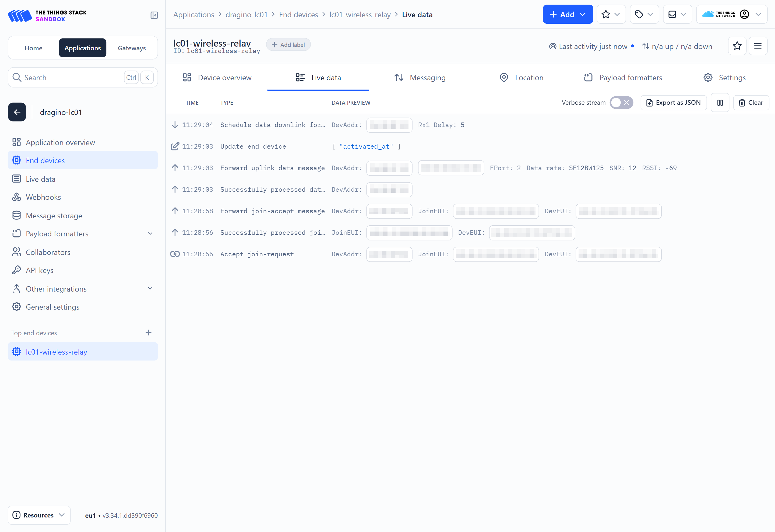Screen dimensions: 775x532
Task: Clear the live data events
Action: point(751,102)
